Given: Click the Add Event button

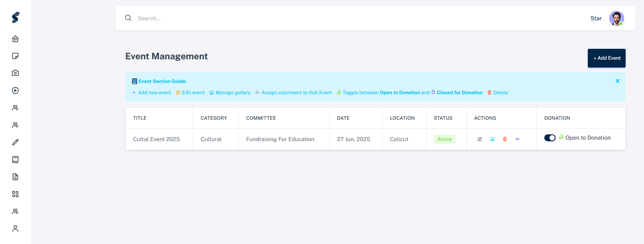Looking at the screenshot, I should click(606, 58).
